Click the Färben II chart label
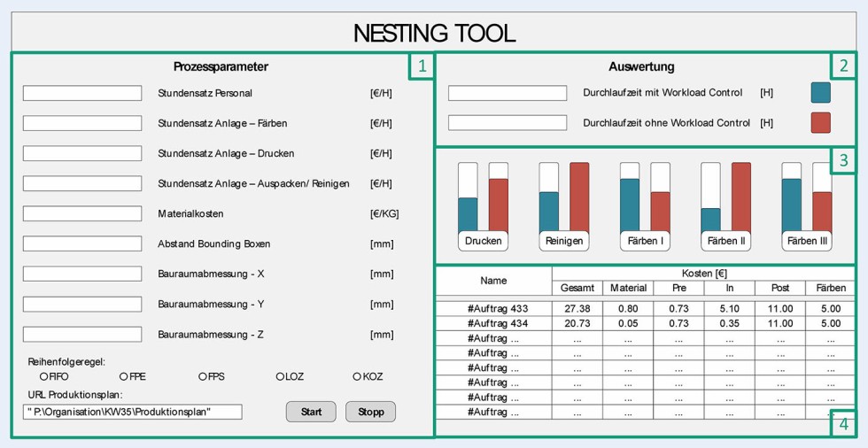Screen dimensions: 868x448 pyautogui.click(x=725, y=241)
